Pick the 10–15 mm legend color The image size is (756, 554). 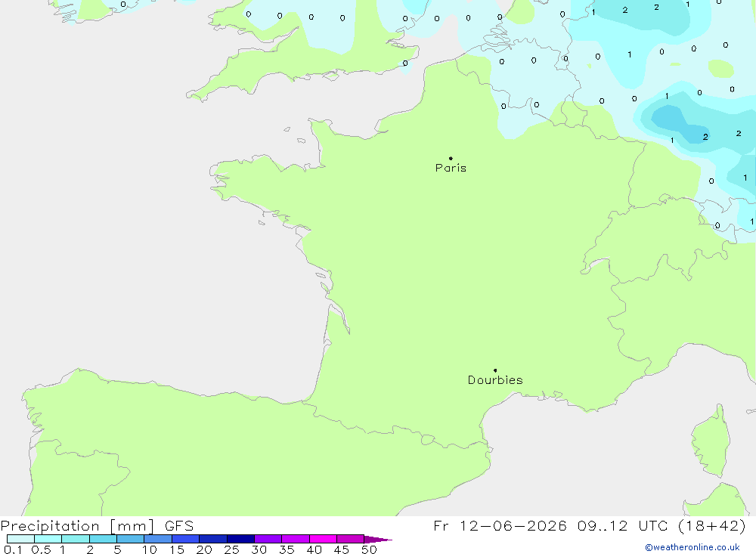click(x=158, y=539)
